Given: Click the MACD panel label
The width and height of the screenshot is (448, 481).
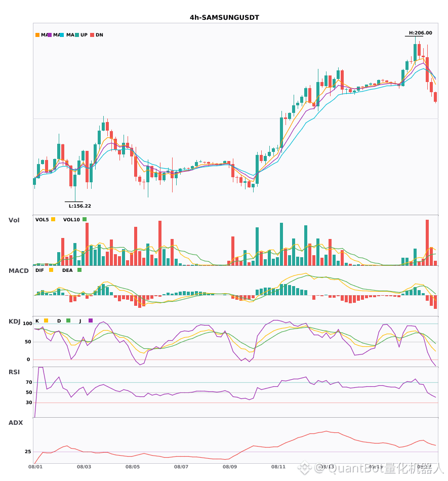Looking at the screenshot, I should point(18,271).
